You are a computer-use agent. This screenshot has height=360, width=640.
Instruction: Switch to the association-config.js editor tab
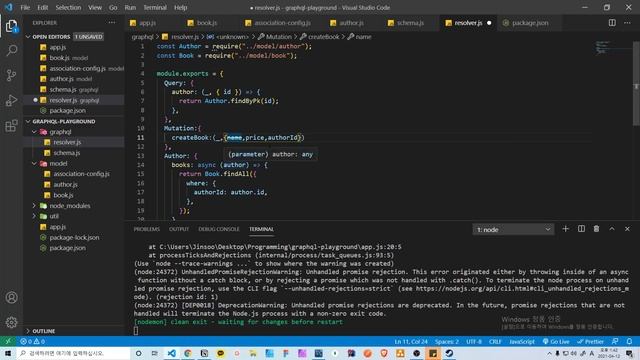point(282,23)
